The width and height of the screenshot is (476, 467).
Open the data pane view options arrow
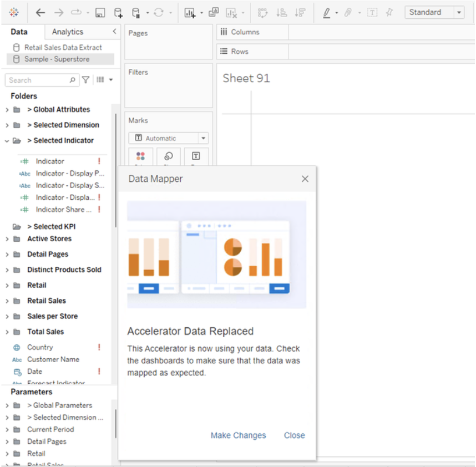[111, 80]
